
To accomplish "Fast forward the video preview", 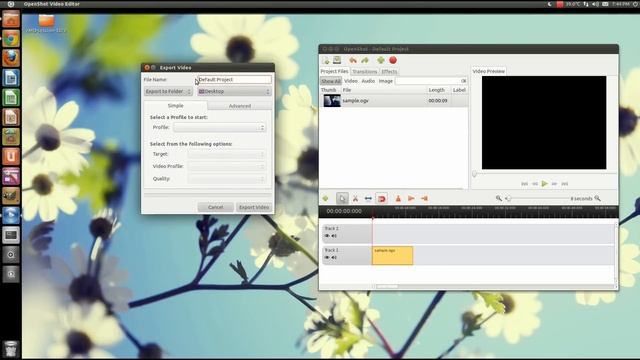I will click(x=554, y=184).
